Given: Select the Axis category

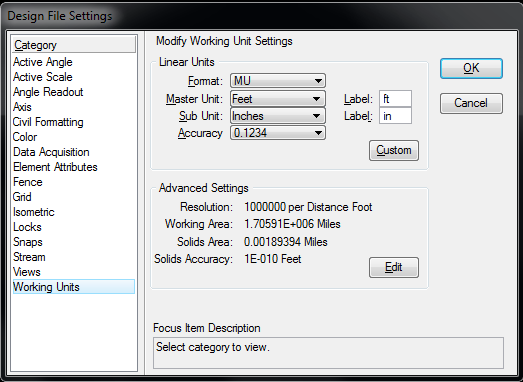Looking at the screenshot, I should tap(74, 107).
